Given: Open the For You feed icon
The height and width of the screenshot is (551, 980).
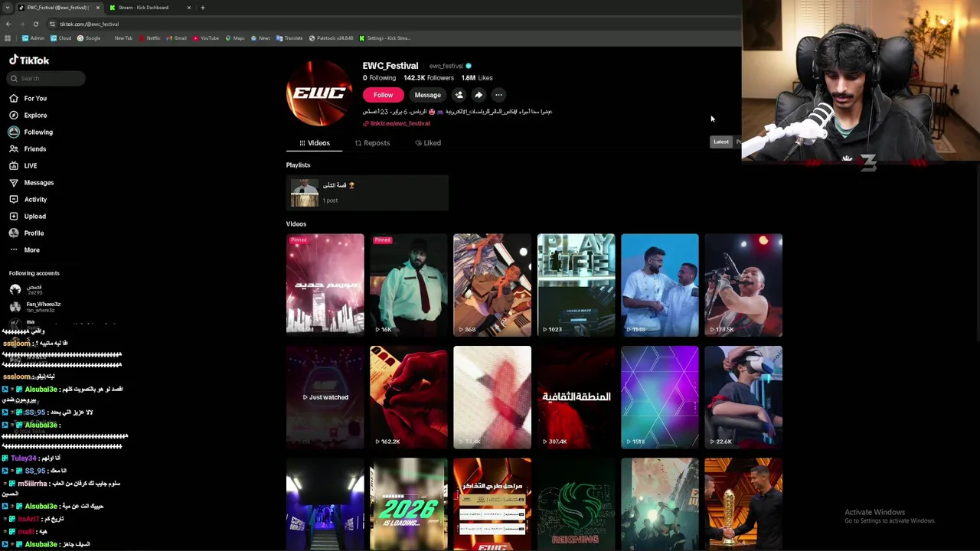Looking at the screenshot, I should pos(14,98).
